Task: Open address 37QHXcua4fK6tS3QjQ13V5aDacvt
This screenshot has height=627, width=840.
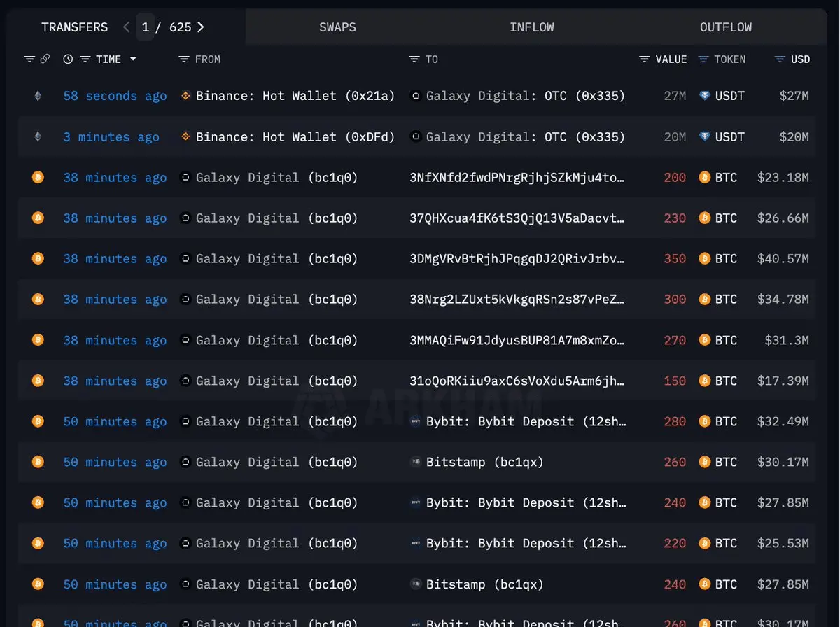Action: [517, 218]
